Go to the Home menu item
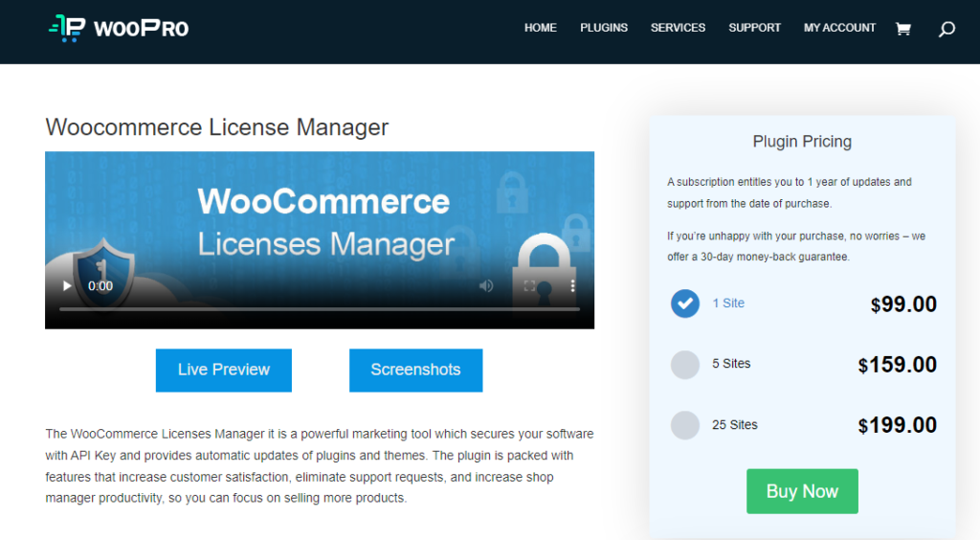 pos(541,28)
